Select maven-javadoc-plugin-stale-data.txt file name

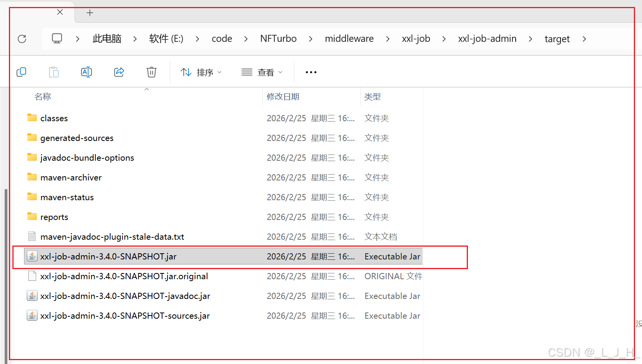112,237
